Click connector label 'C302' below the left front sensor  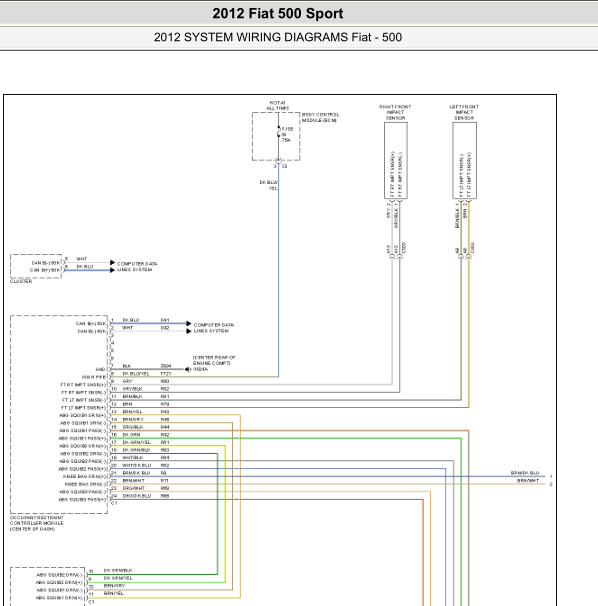pos(472,248)
